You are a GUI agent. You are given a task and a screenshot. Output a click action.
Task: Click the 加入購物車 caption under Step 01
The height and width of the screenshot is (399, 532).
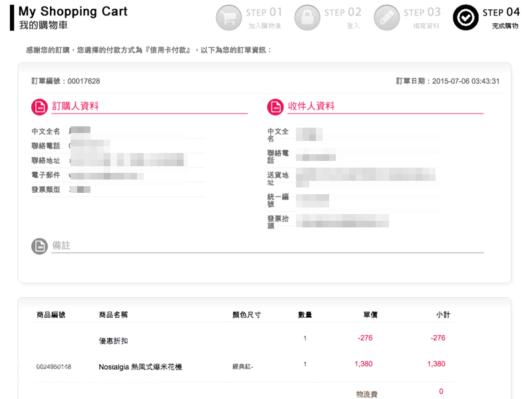tap(265, 26)
